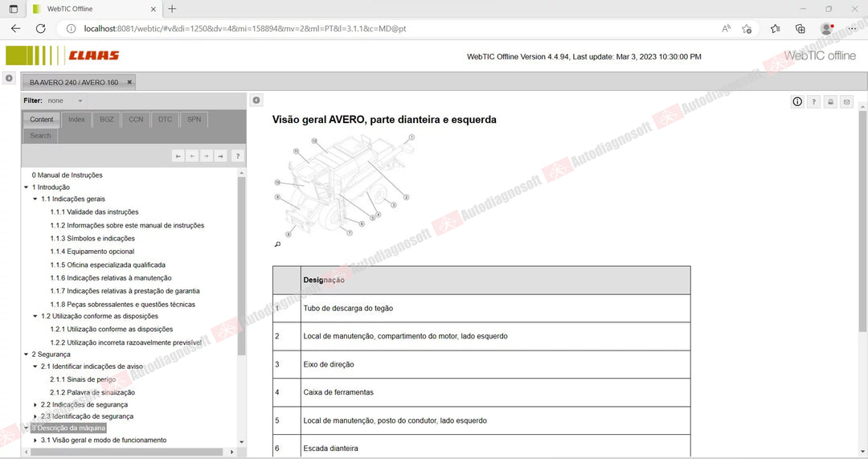Open the favorites list icon
This screenshot has width=868, height=459.
tap(775, 28)
